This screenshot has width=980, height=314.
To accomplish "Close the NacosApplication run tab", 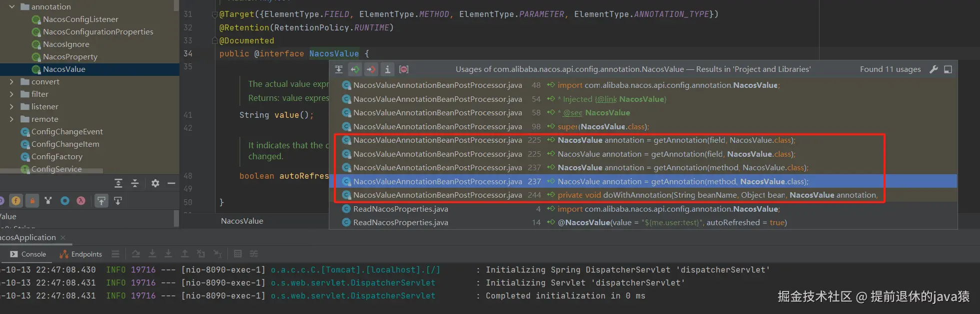I will pyautogui.click(x=63, y=238).
